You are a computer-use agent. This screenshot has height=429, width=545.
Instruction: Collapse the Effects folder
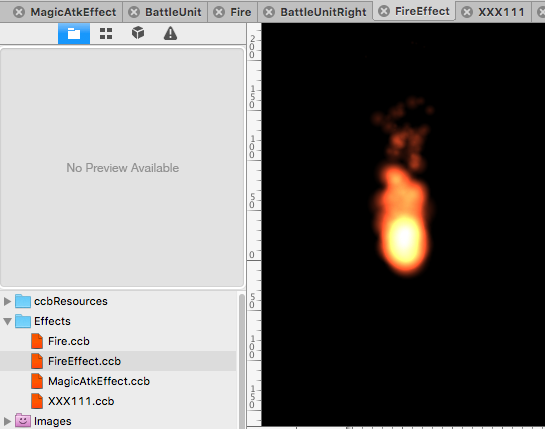(x=7, y=321)
